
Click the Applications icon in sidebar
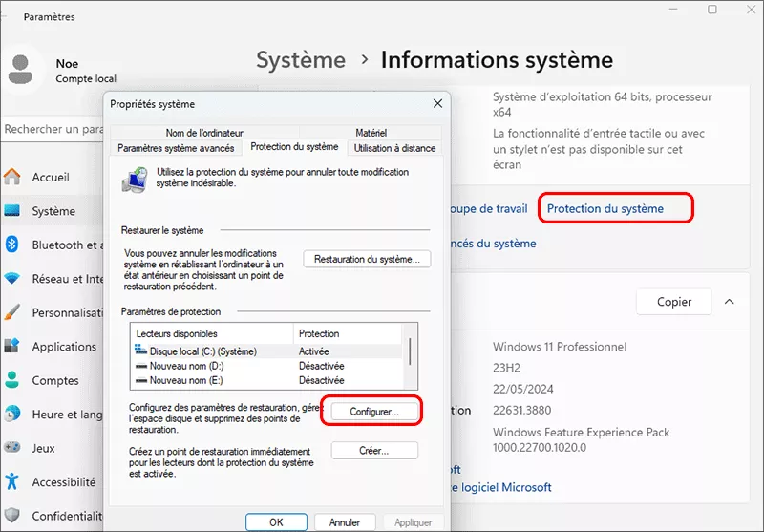(11, 346)
